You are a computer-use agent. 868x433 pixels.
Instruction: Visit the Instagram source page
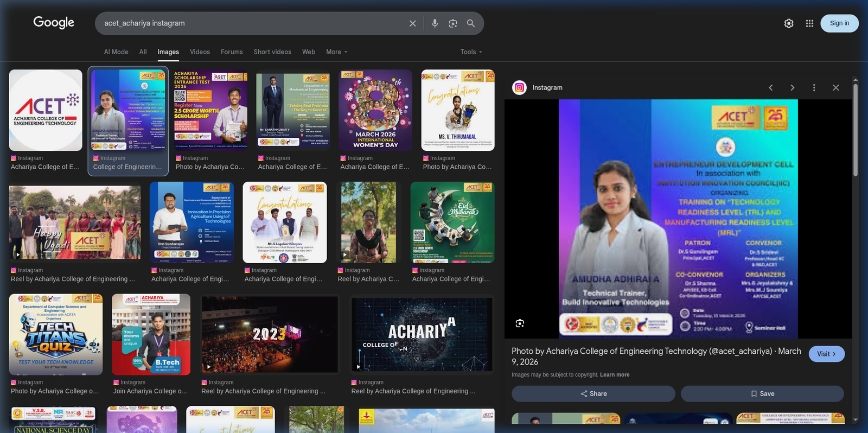click(x=827, y=354)
